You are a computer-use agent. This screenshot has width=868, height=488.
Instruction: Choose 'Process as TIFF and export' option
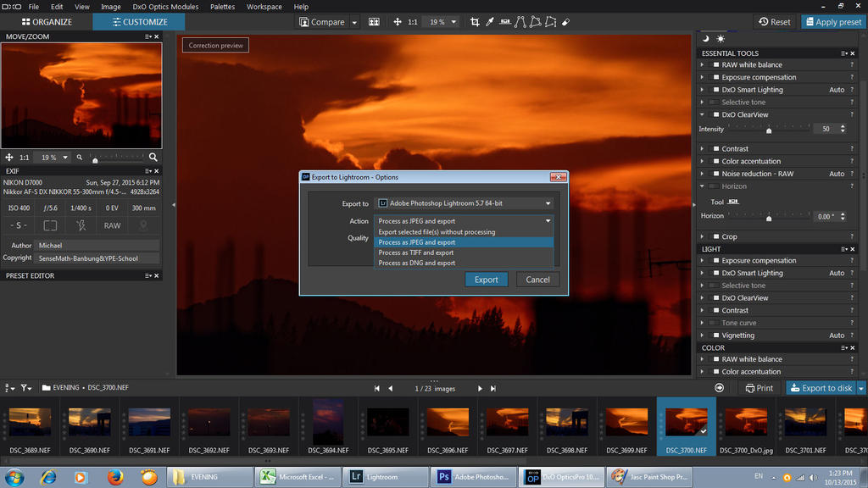(x=416, y=252)
